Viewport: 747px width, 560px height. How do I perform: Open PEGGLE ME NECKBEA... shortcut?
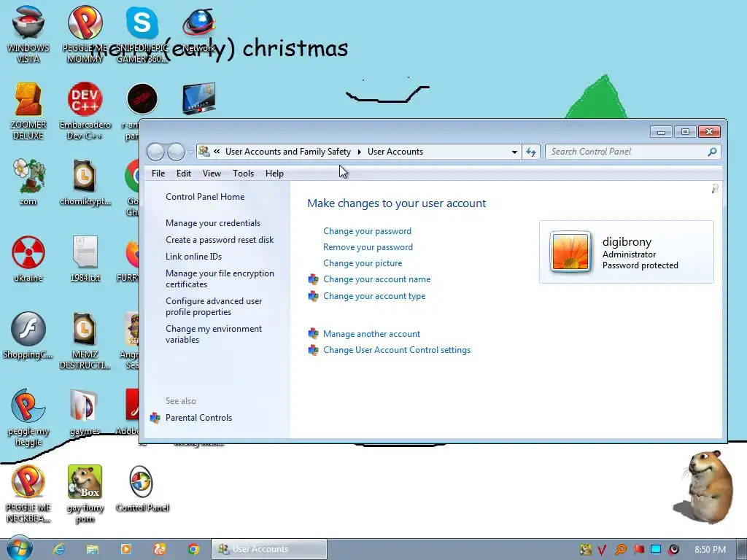click(x=28, y=494)
